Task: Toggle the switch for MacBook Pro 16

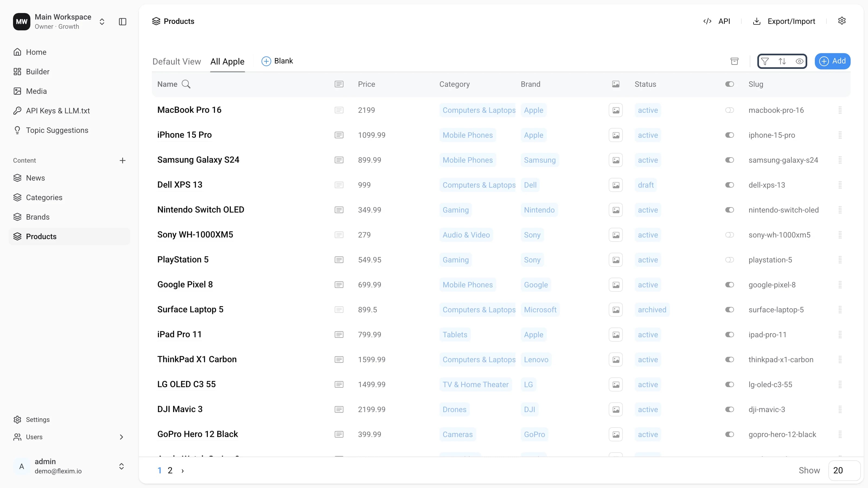Action: pyautogui.click(x=729, y=110)
